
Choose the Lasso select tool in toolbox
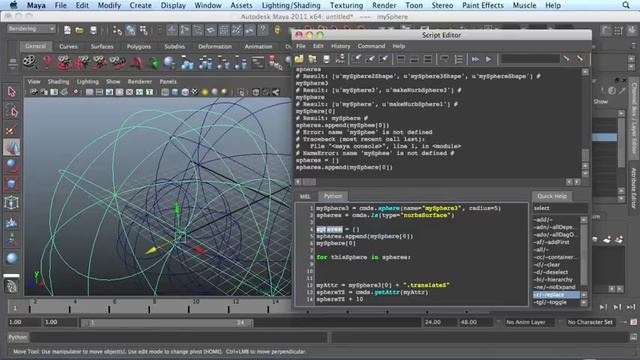tap(11, 110)
